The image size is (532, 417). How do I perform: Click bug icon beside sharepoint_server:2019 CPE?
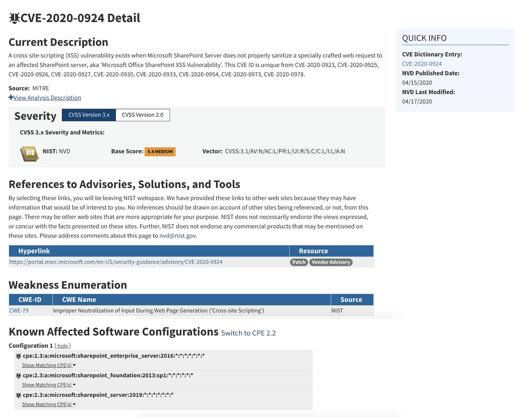19,395
